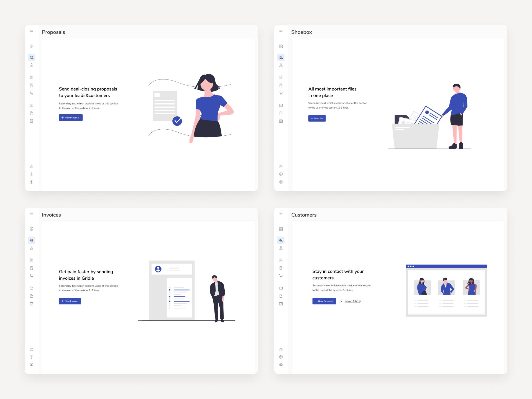Click the Shoebox page title
The height and width of the screenshot is (399, 532).
[302, 32]
